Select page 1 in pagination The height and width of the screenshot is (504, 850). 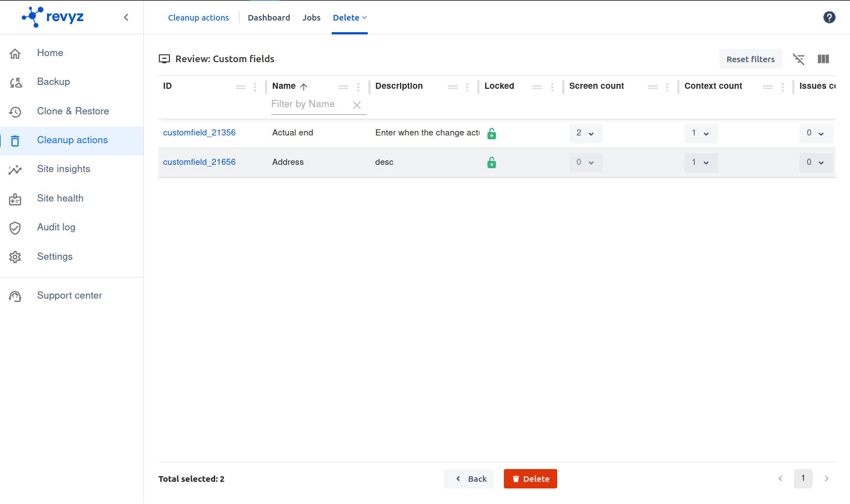coord(803,478)
